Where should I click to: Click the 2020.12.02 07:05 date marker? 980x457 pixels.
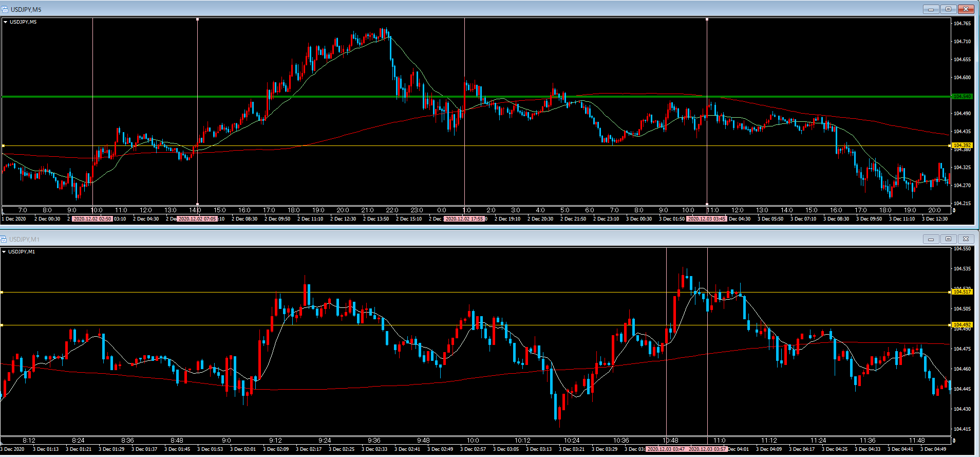point(197,219)
